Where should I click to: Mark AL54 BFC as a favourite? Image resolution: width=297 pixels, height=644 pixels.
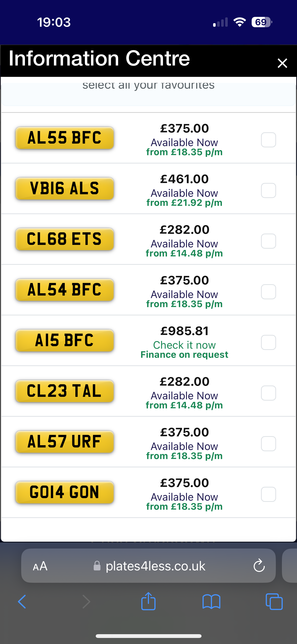(x=268, y=292)
